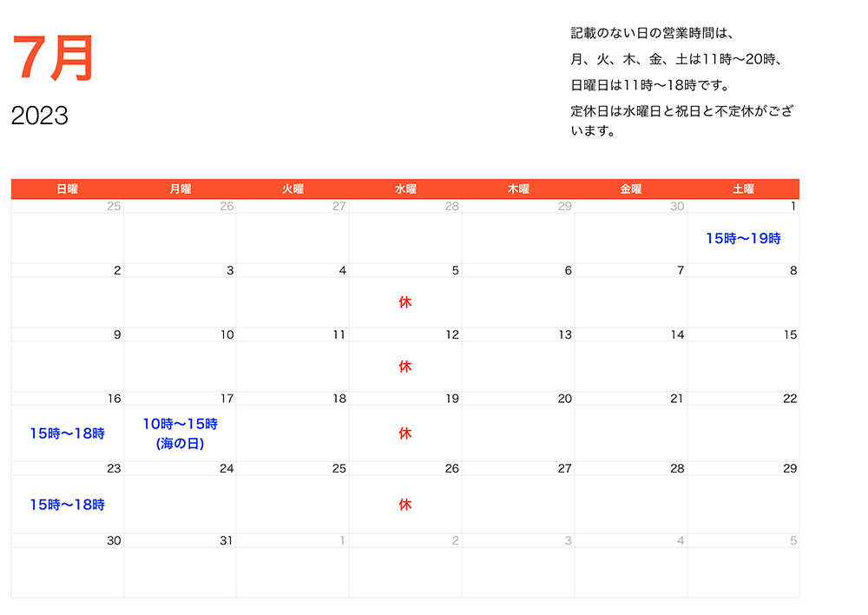Click the 休 marker on July 26

tap(404, 503)
